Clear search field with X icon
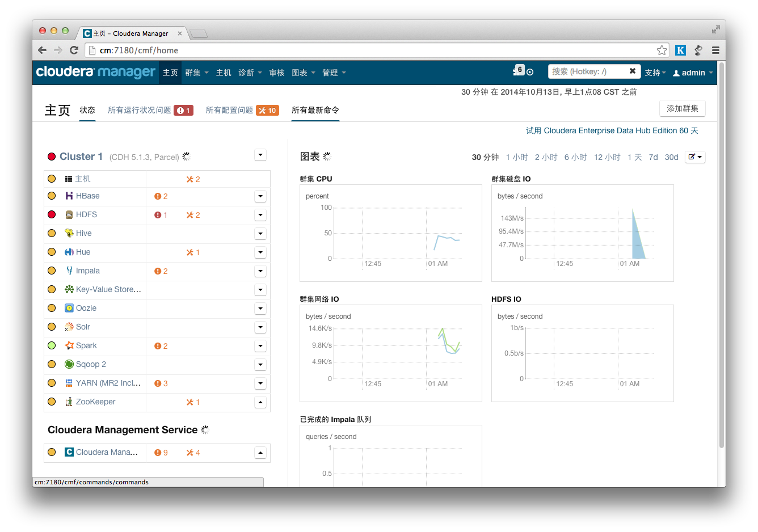This screenshot has width=758, height=532. (x=633, y=71)
